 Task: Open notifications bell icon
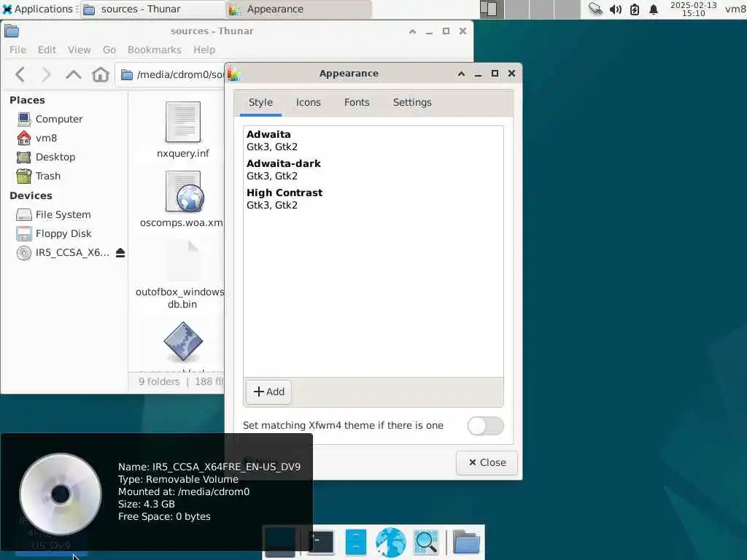point(654,9)
